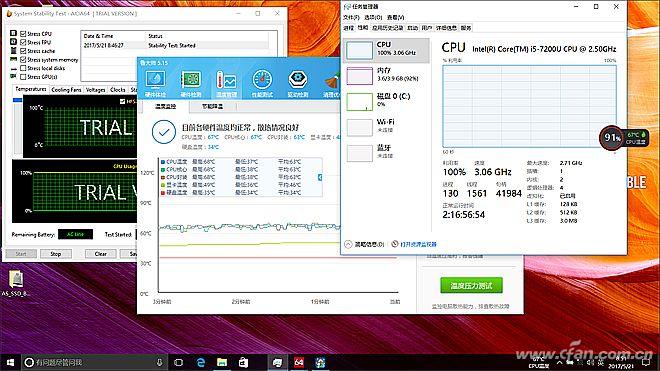Click Stop button in AIDA64
The width and height of the screenshot is (660, 371).
click(56, 254)
